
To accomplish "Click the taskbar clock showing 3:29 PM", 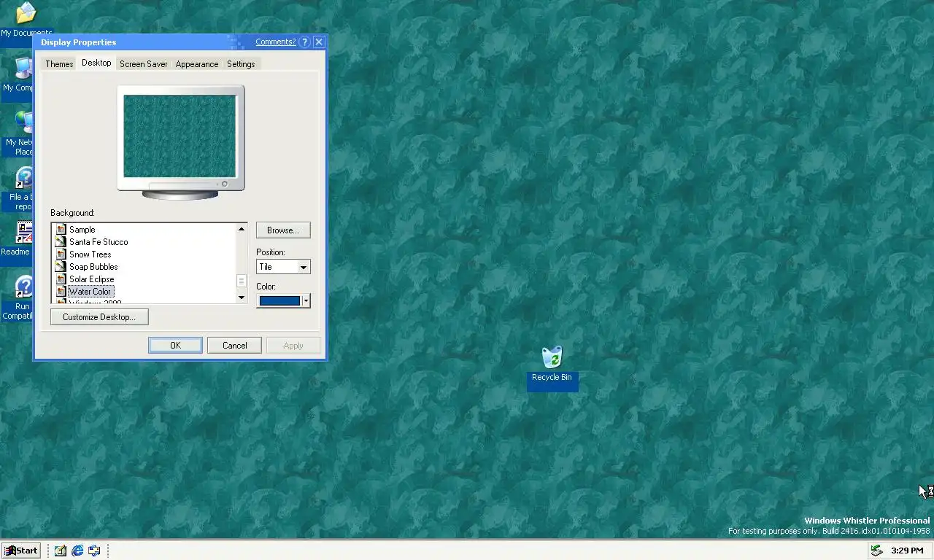I will click(x=907, y=551).
